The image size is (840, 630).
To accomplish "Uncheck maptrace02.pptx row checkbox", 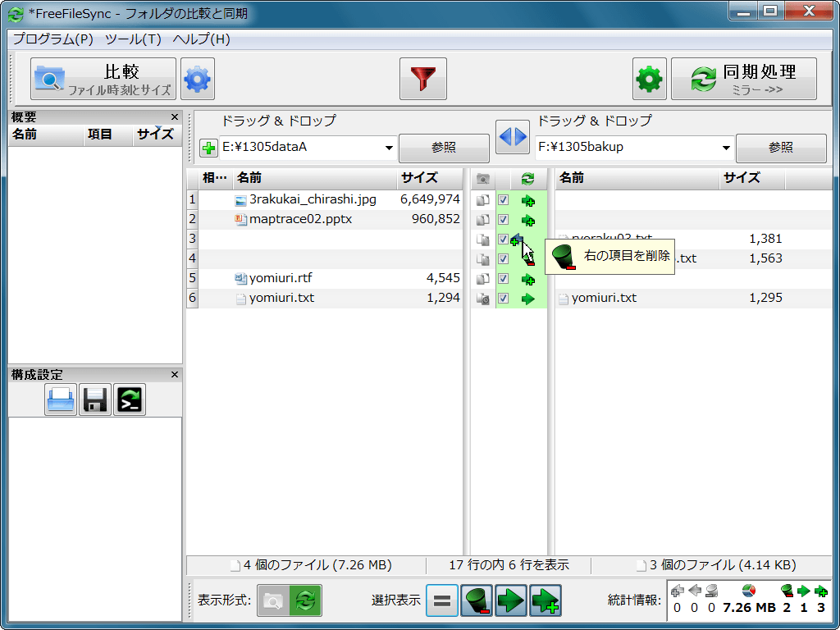I will tap(503, 220).
